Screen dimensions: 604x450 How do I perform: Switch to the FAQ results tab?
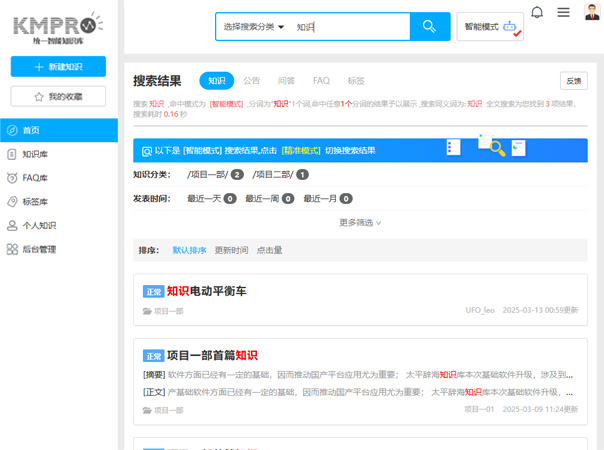[321, 81]
